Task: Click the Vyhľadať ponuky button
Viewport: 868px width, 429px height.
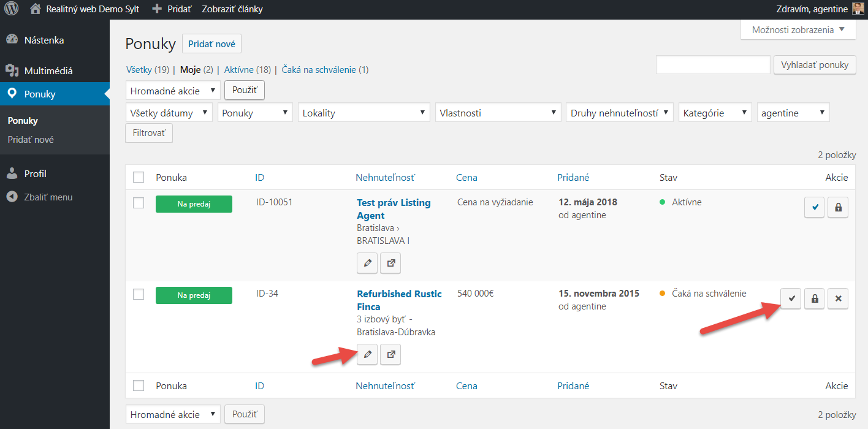Action: pos(815,65)
